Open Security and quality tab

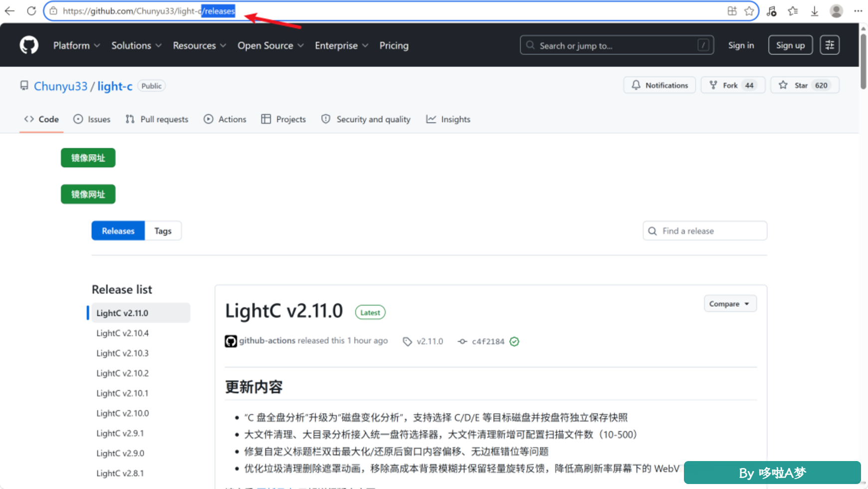pyautogui.click(x=366, y=119)
